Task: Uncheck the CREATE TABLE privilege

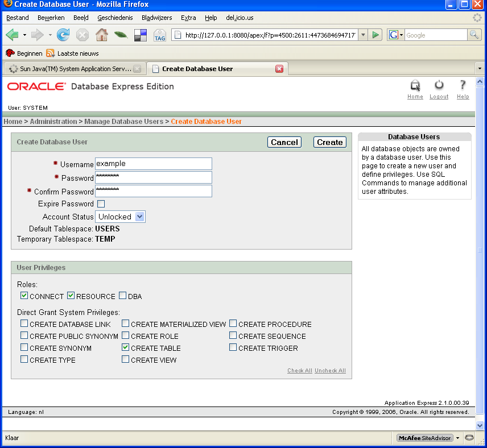Action: (126, 347)
